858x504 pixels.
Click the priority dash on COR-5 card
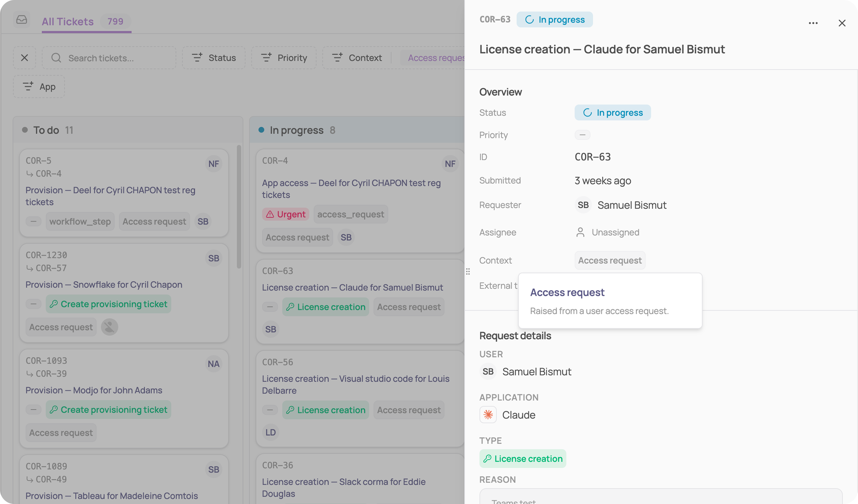pyautogui.click(x=33, y=221)
